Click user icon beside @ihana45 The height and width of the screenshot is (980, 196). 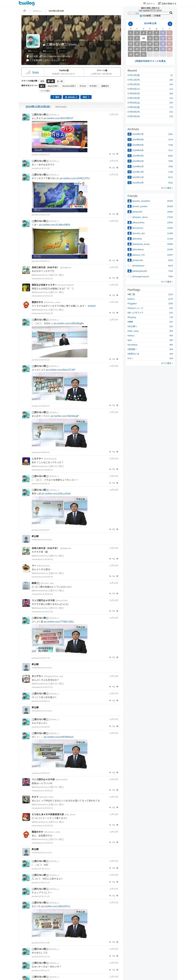coord(129,212)
